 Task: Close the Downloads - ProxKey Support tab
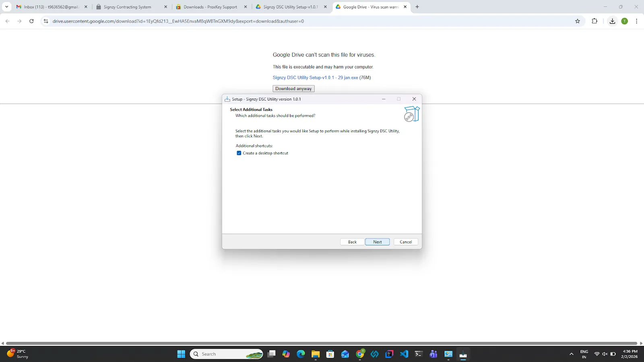point(246,7)
